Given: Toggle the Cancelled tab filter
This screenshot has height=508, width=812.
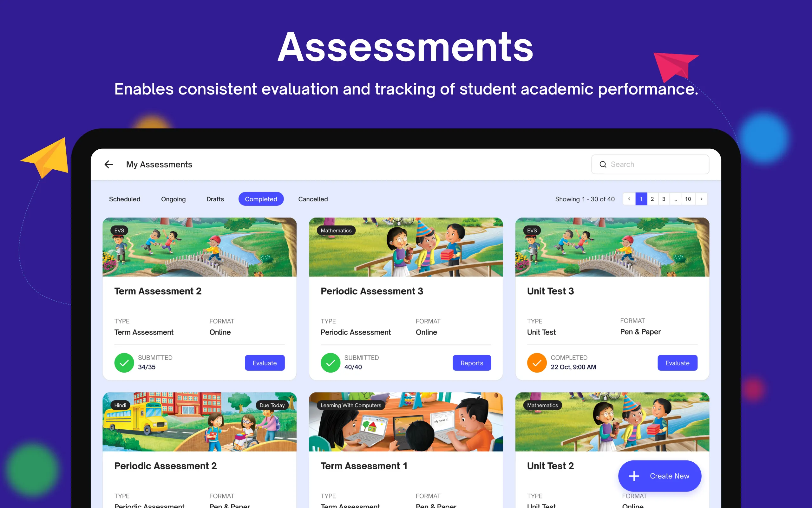Looking at the screenshot, I should 312,199.
